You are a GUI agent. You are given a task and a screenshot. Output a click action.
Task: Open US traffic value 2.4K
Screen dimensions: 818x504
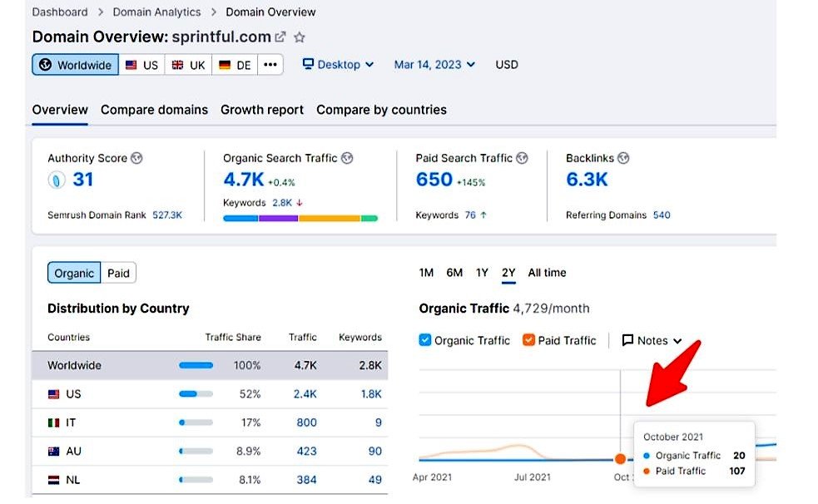click(x=305, y=394)
